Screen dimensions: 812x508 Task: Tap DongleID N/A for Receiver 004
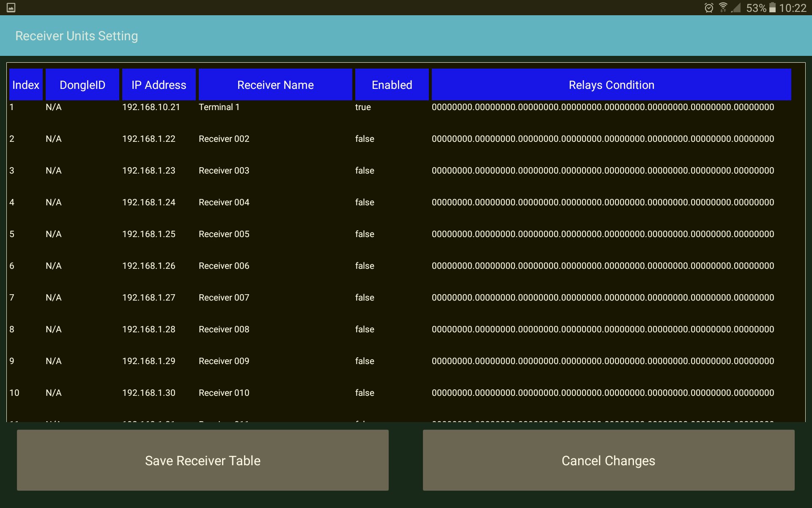coord(54,202)
